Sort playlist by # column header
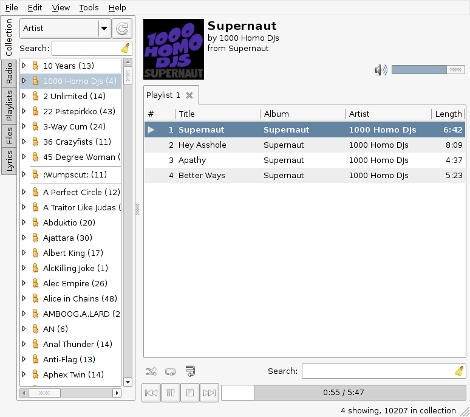The image size is (470, 417). coord(160,114)
